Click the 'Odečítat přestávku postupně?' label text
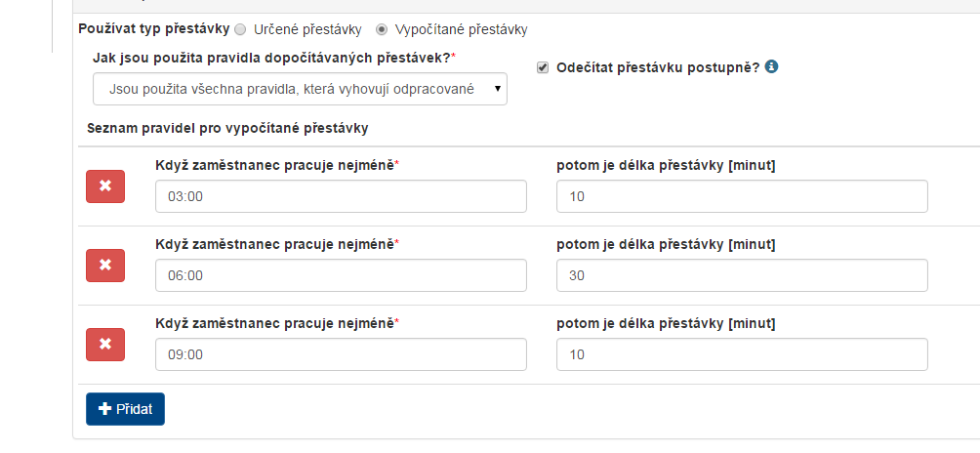Image resolution: width=980 pixels, height=453 pixels. click(657, 68)
